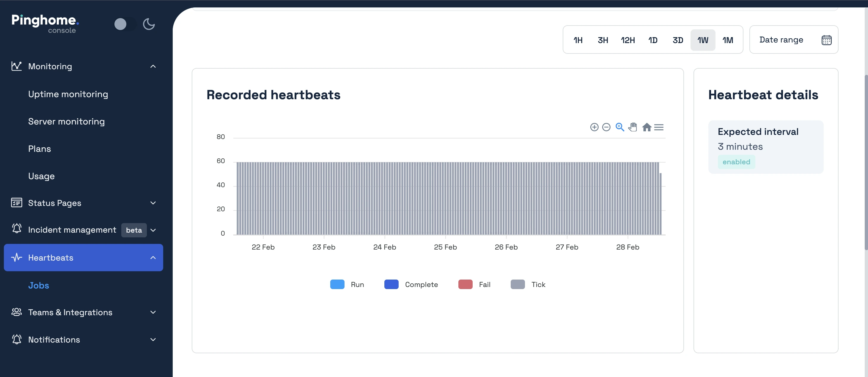This screenshot has width=868, height=377.
Task: Open the Jobs link under Heartbeats
Action: 38,285
